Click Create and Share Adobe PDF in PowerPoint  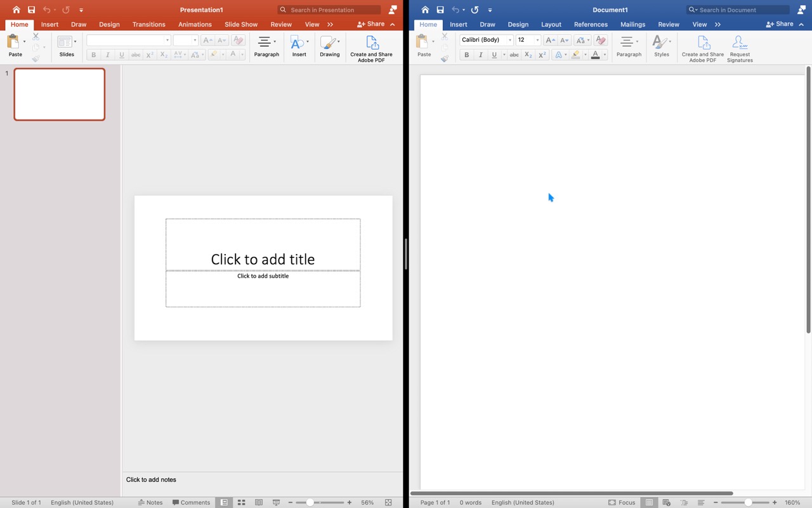371,47
